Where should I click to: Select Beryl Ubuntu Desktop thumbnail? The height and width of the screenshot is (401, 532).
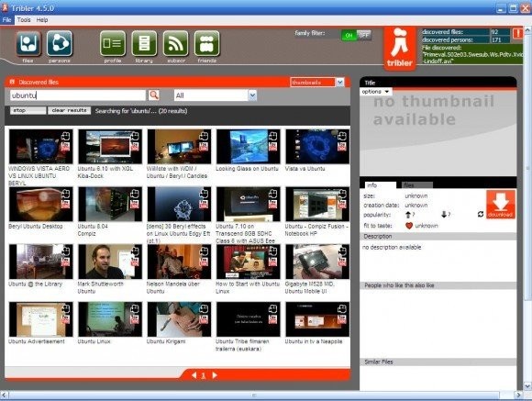[40, 204]
